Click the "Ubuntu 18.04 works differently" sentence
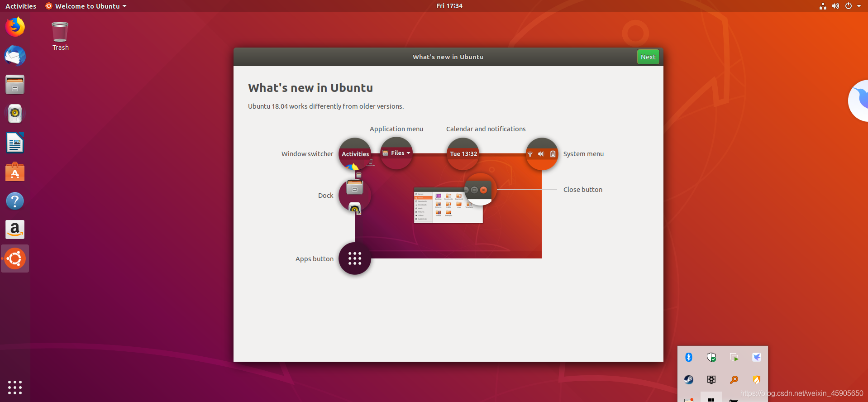This screenshot has width=868, height=402. coord(326,106)
